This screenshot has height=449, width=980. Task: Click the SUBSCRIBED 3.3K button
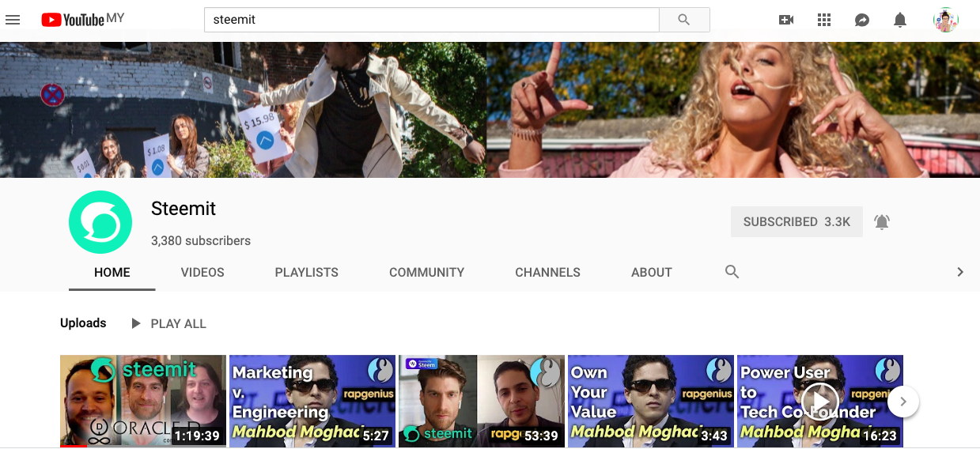[x=796, y=222]
